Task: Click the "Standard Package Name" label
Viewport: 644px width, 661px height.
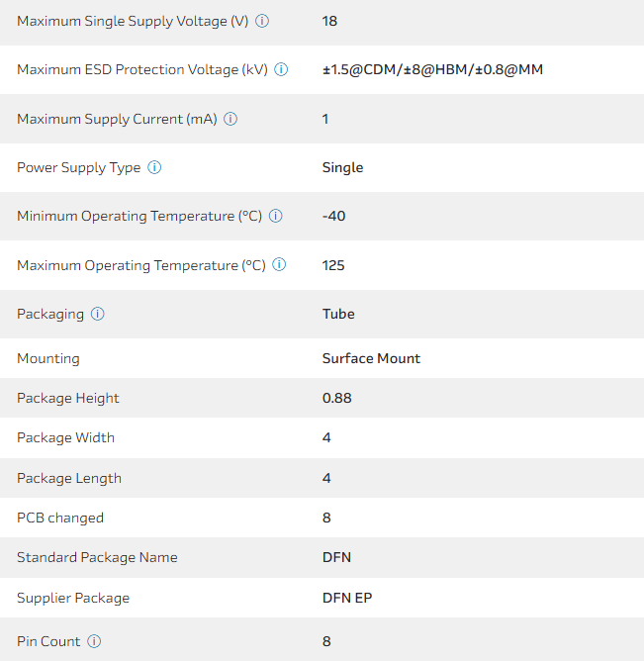Action: (x=97, y=557)
